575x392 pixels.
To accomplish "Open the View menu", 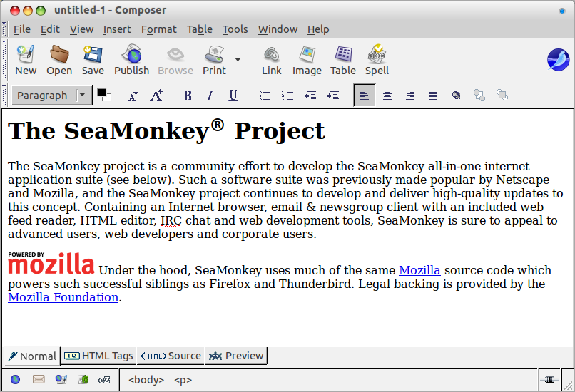I will tap(81, 29).
